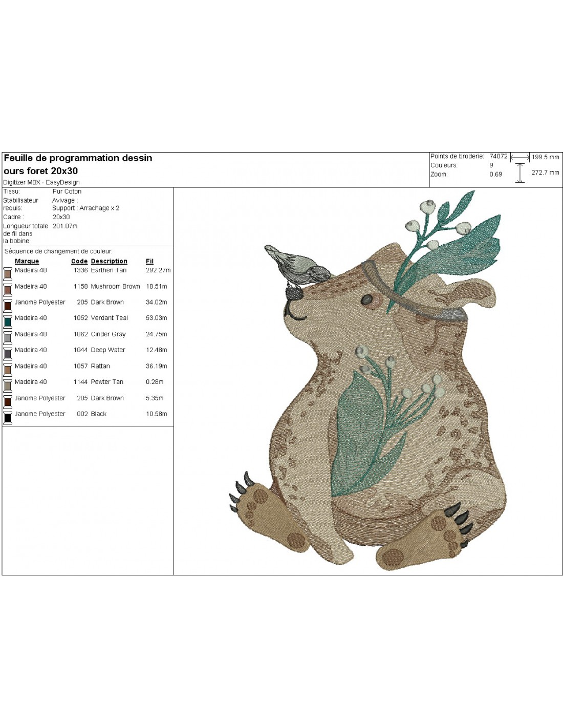
Task: Click the title 'Feuille de programmation dessin'
Action: (78, 158)
